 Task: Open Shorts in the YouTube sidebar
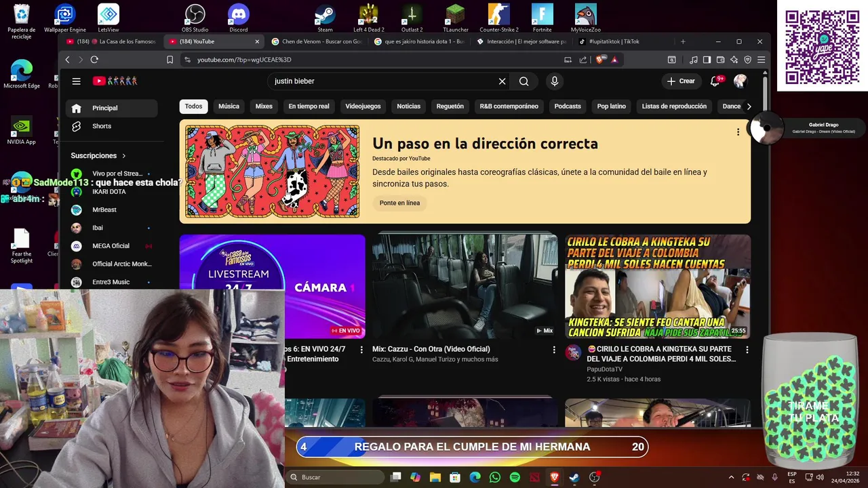click(x=112, y=126)
